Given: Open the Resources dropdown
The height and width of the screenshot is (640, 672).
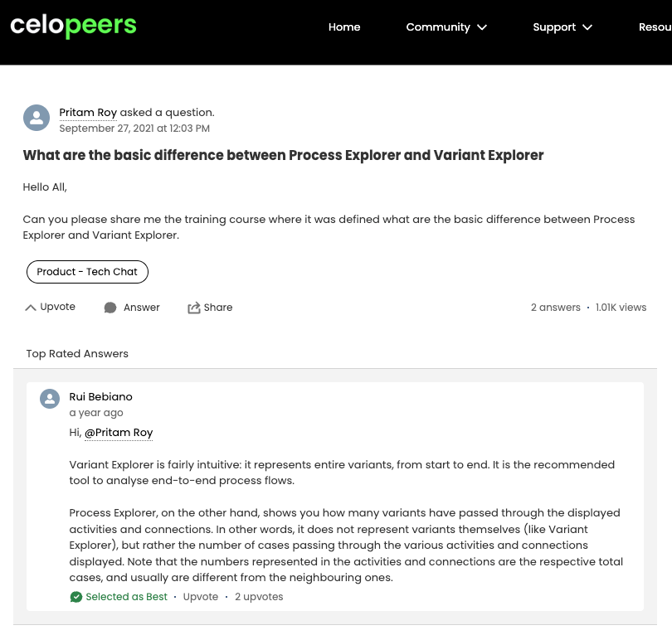Looking at the screenshot, I should click(x=655, y=27).
